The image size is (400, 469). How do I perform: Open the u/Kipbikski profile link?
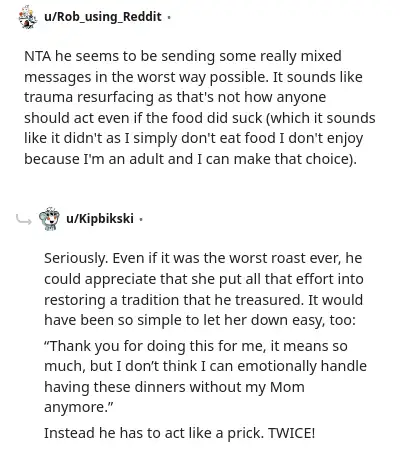pyautogui.click(x=100, y=219)
